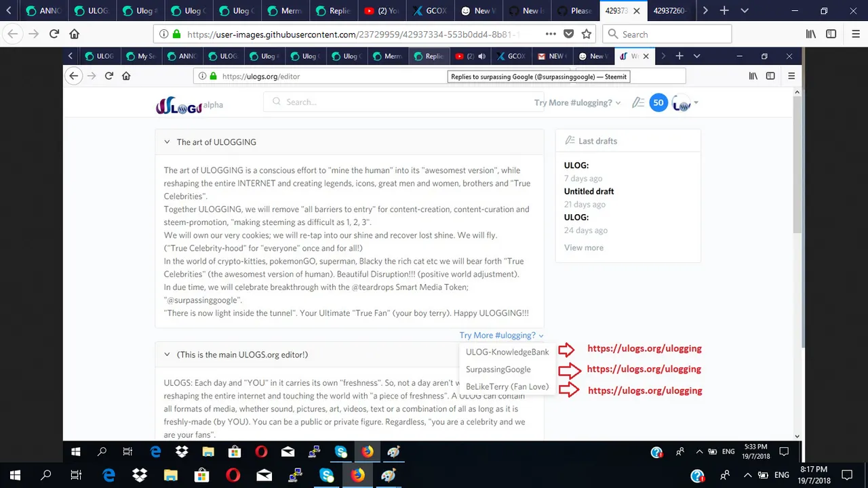Screen dimensions: 868x488
Task: Bookmark this page with the star icon
Action: [587, 34]
